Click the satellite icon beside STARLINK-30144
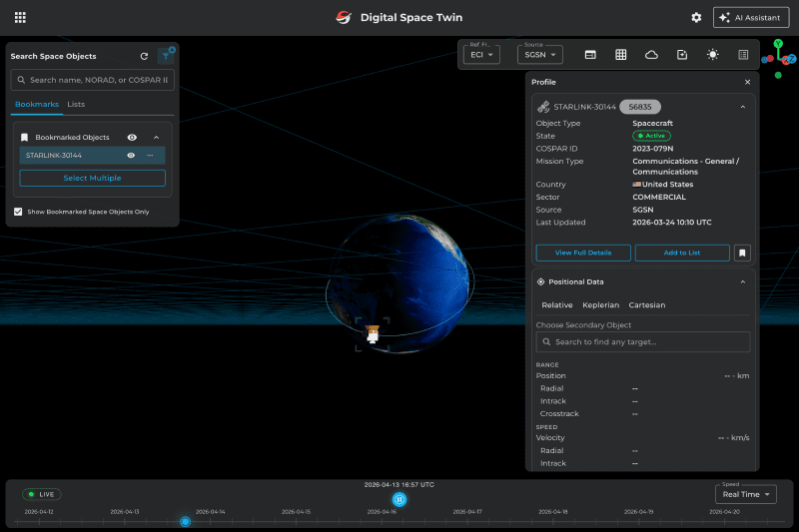The width and height of the screenshot is (799, 532). tap(543, 107)
